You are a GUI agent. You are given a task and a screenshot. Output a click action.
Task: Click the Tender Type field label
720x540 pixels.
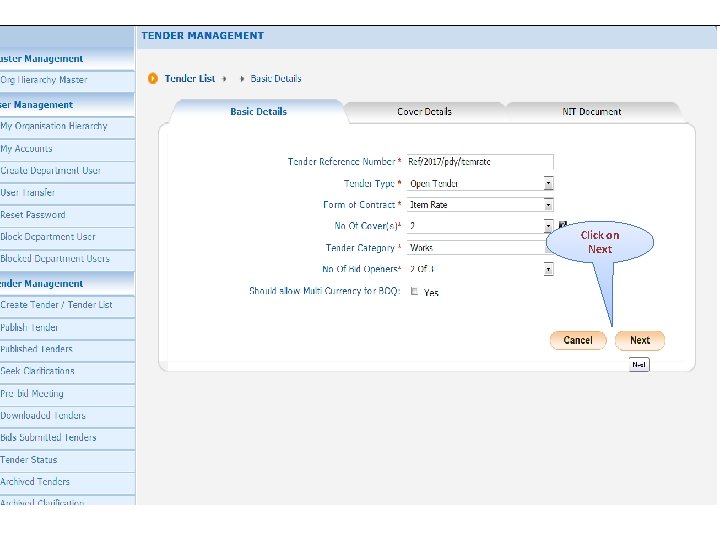[370, 184]
